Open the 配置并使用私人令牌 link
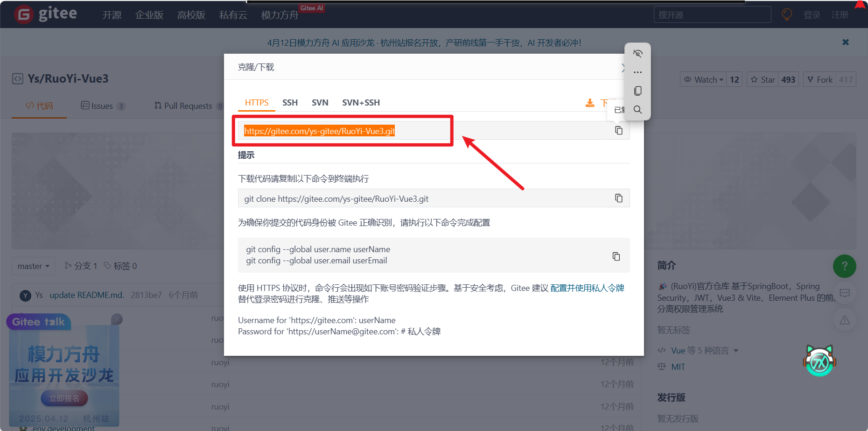868x431 pixels. click(x=587, y=288)
